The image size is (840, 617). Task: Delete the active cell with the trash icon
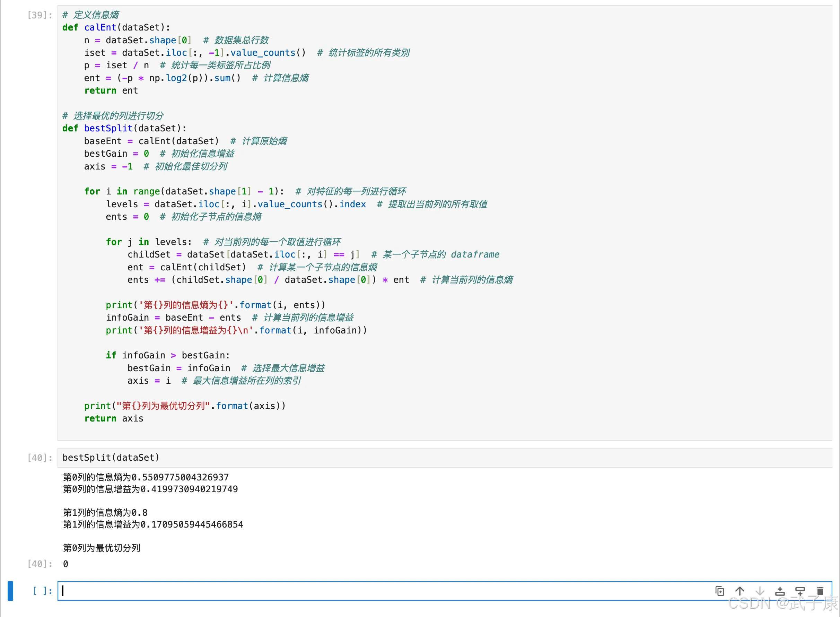[x=820, y=591]
